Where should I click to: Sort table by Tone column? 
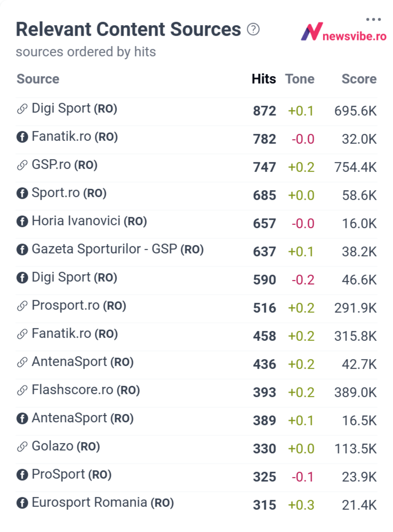click(x=300, y=79)
